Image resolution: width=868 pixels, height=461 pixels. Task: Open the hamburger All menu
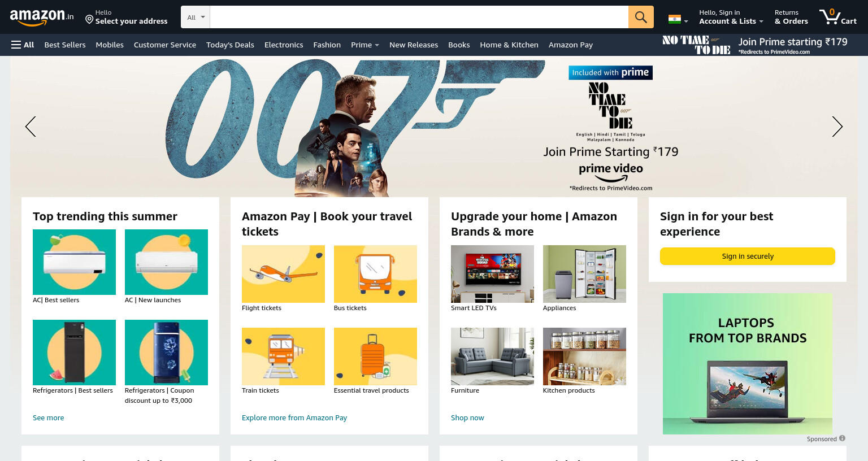point(23,45)
